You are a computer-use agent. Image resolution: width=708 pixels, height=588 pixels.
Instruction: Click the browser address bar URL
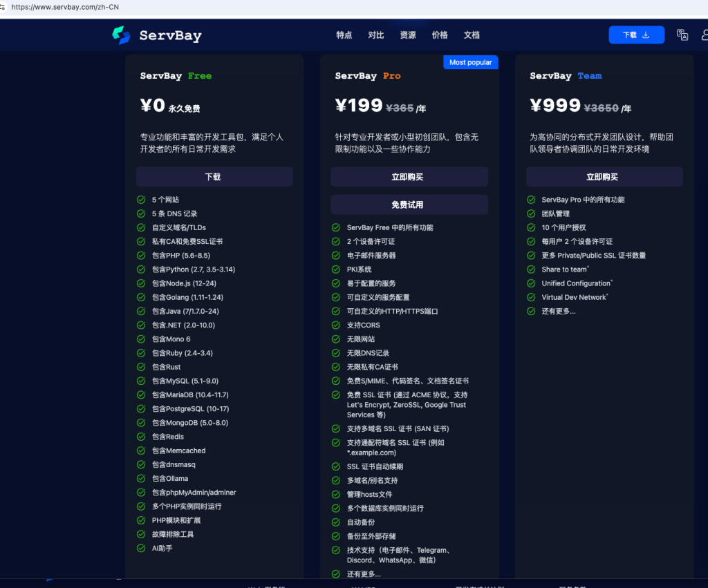click(x=65, y=7)
